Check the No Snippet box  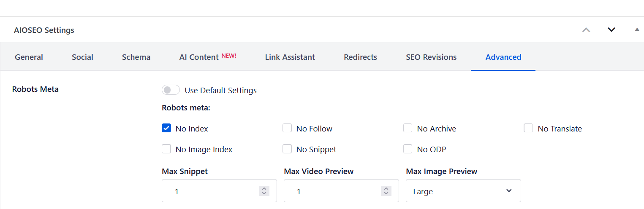(x=287, y=149)
